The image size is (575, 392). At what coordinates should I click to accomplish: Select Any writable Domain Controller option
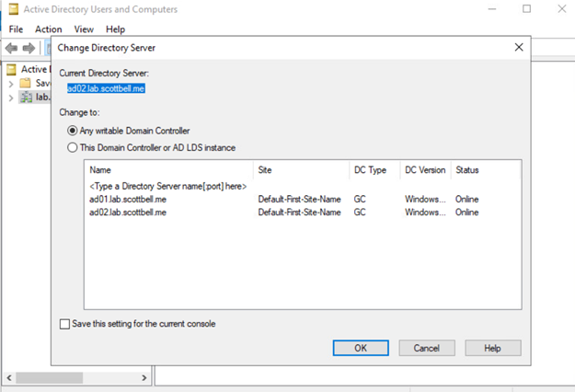(x=74, y=131)
